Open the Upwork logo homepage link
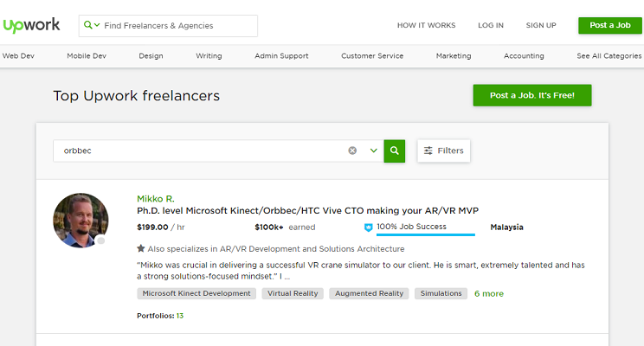The width and height of the screenshot is (644, 346). [x=32, y=25]
